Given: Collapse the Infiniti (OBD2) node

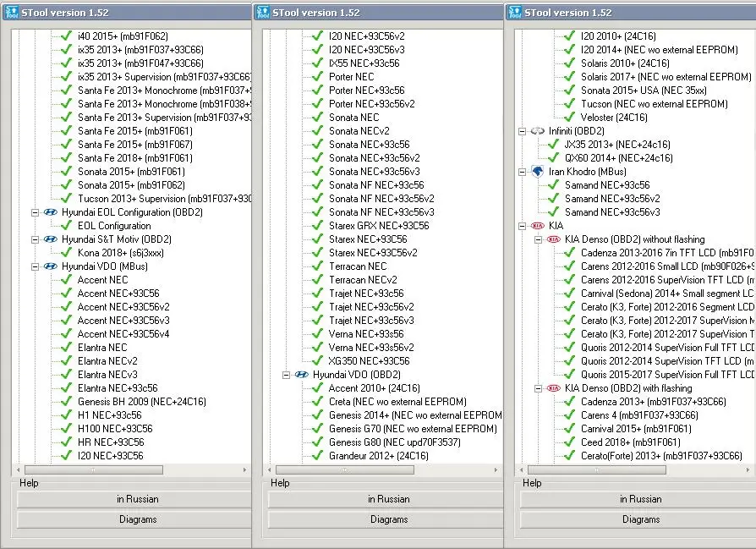Looking at the screenshot, I should 522,131.
